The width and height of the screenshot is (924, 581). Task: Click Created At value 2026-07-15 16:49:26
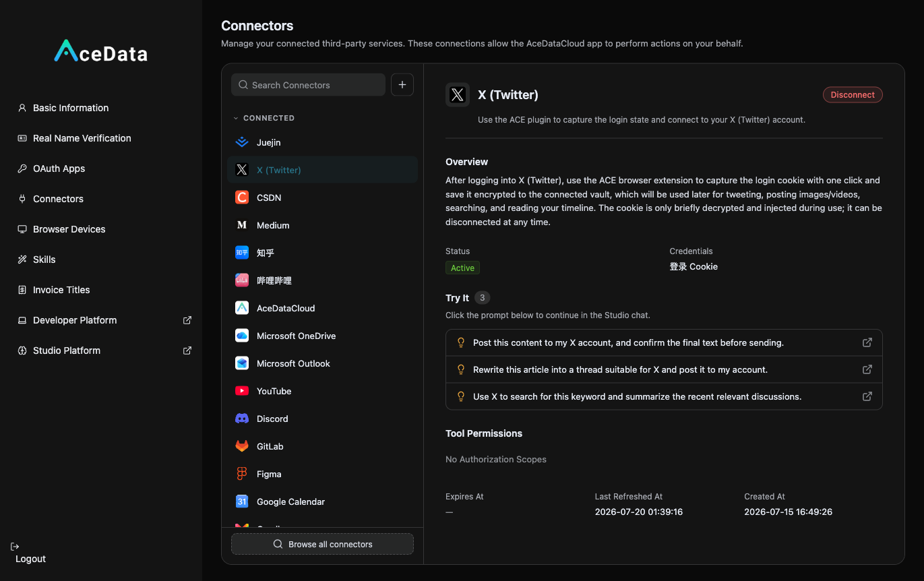(x=788, y=512)
